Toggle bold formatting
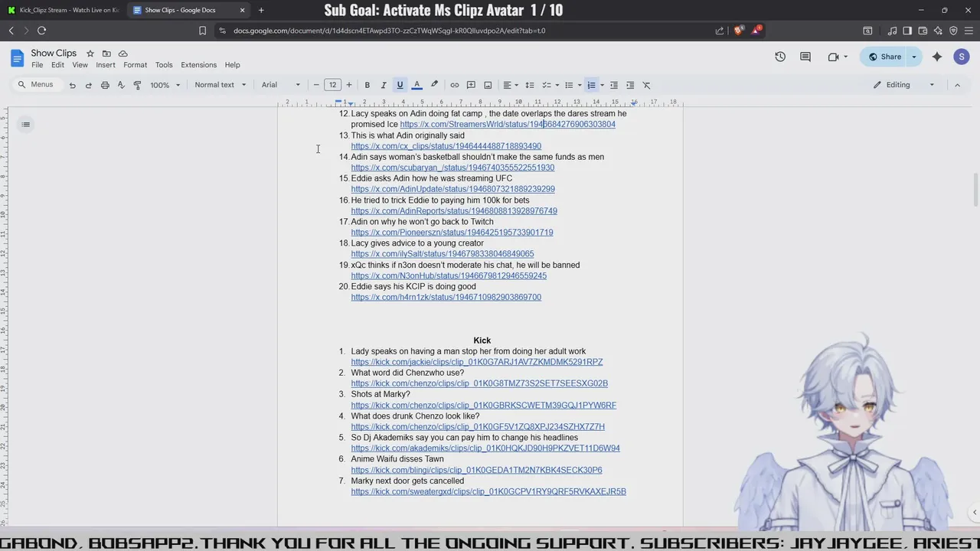Image resolution: width=980 pixels, height=551 pixels. [367, 85]
